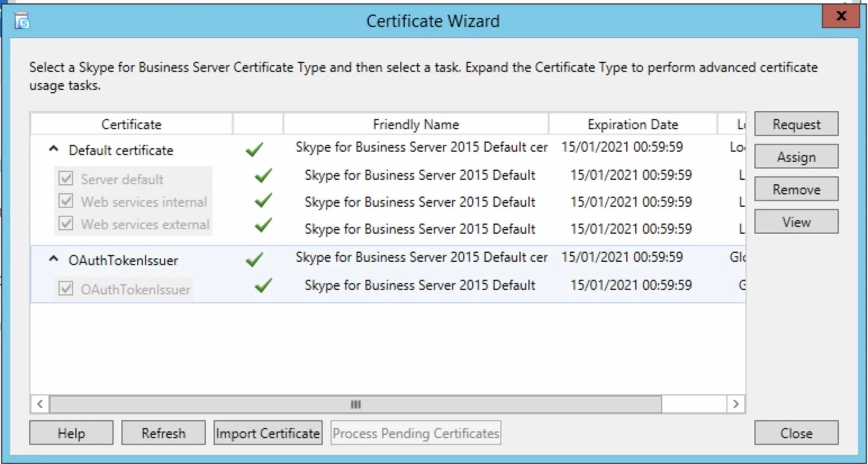
Task: Click the Certificate Wizard title bar icon
Action: pyautogui.click(x=22, y=21)
